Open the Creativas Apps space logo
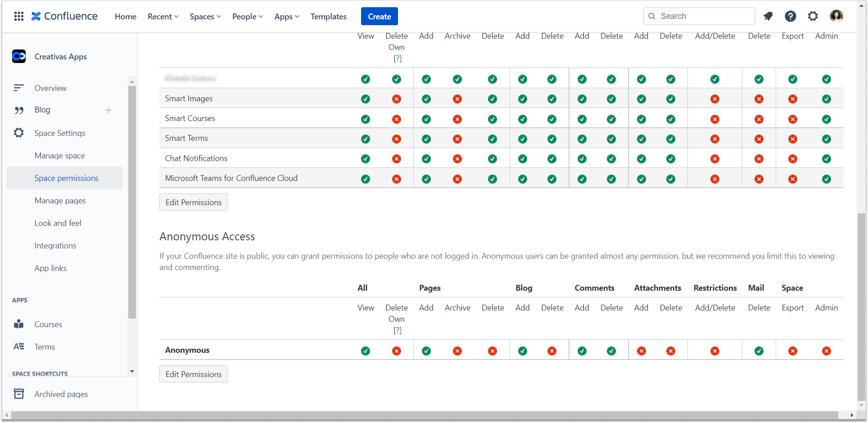Viewport: 868px width, 423px height. [19, 57]
